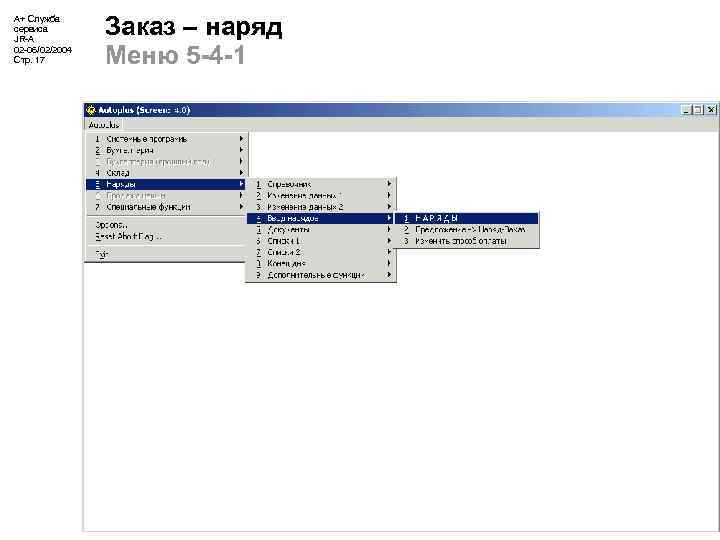Choose Exit in the Autoplus menu

pos(167,254)
